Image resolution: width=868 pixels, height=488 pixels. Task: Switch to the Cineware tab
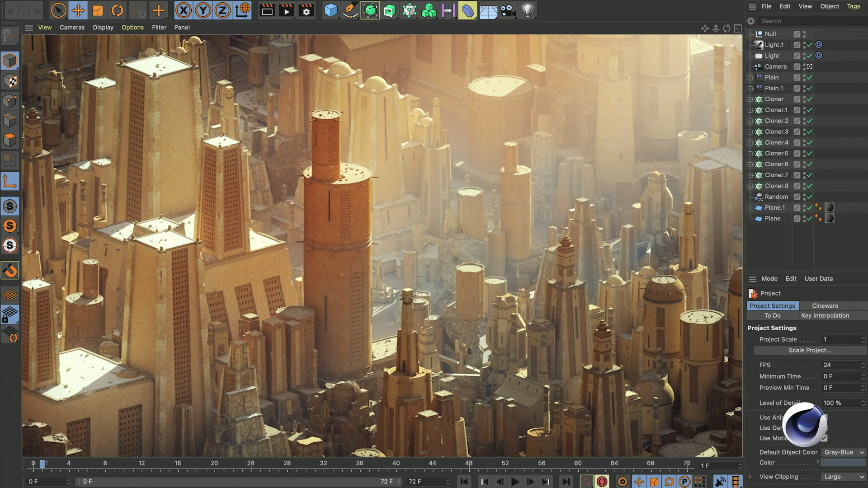[825, 305]
